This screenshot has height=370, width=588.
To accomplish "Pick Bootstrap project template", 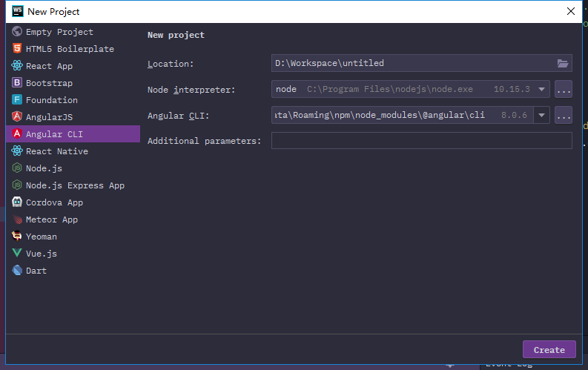I will tap(73, 83).
